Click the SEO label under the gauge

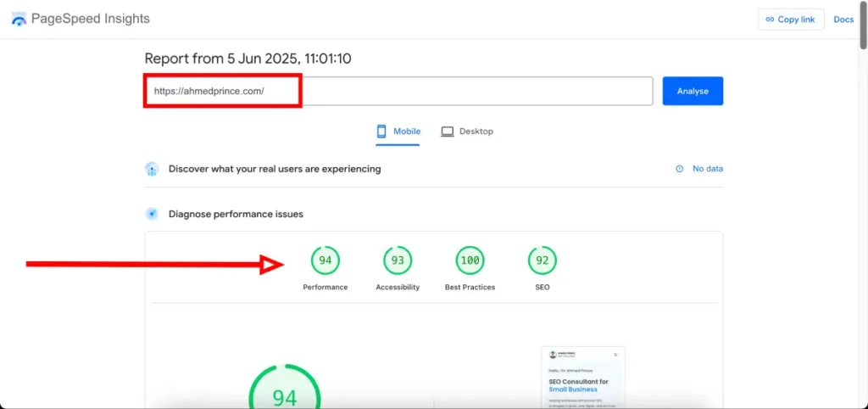[x=542, y=287]
